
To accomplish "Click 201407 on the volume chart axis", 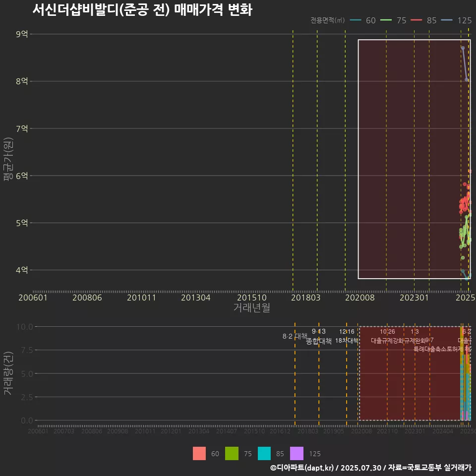I will [x=227, y=431].
